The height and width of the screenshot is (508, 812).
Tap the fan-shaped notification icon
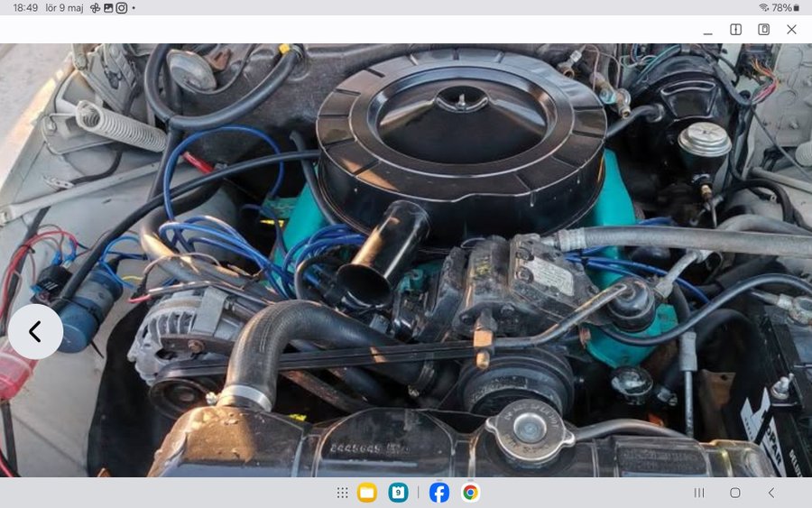[95, 8]
